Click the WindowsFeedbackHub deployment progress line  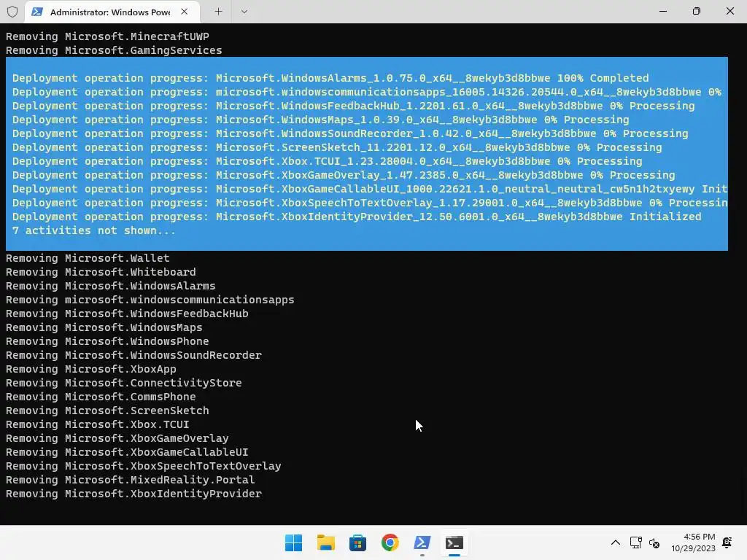pyautogui.click(x=354, y=106)
